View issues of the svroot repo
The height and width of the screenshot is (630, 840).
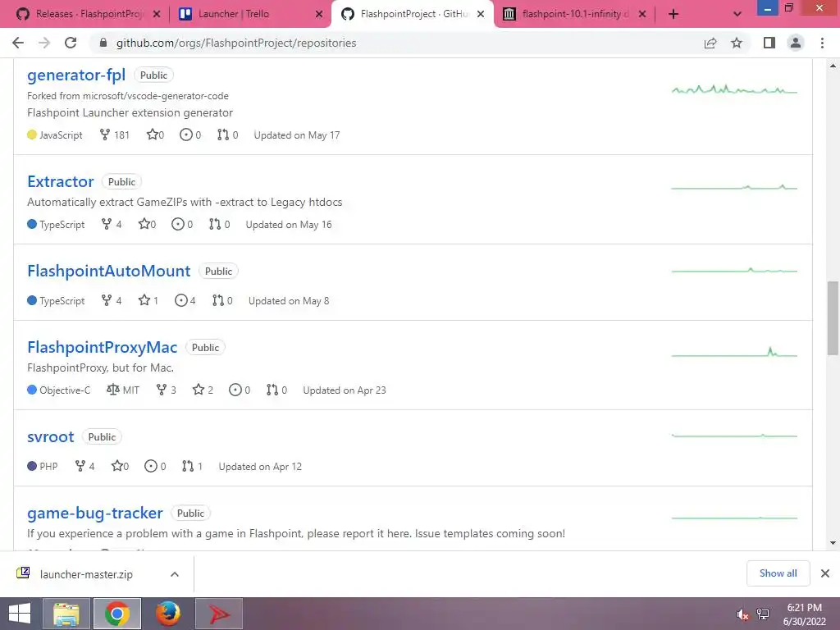coord(155,466)
